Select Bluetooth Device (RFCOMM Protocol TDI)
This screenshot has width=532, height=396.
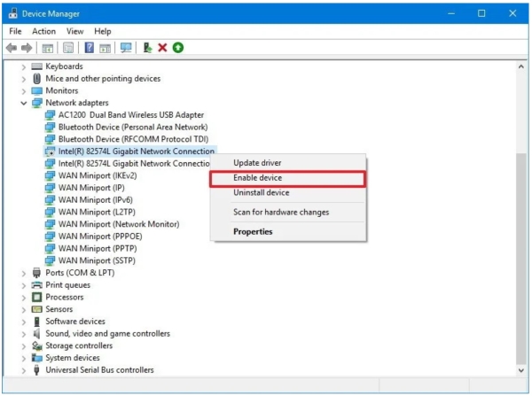(133, 139)
